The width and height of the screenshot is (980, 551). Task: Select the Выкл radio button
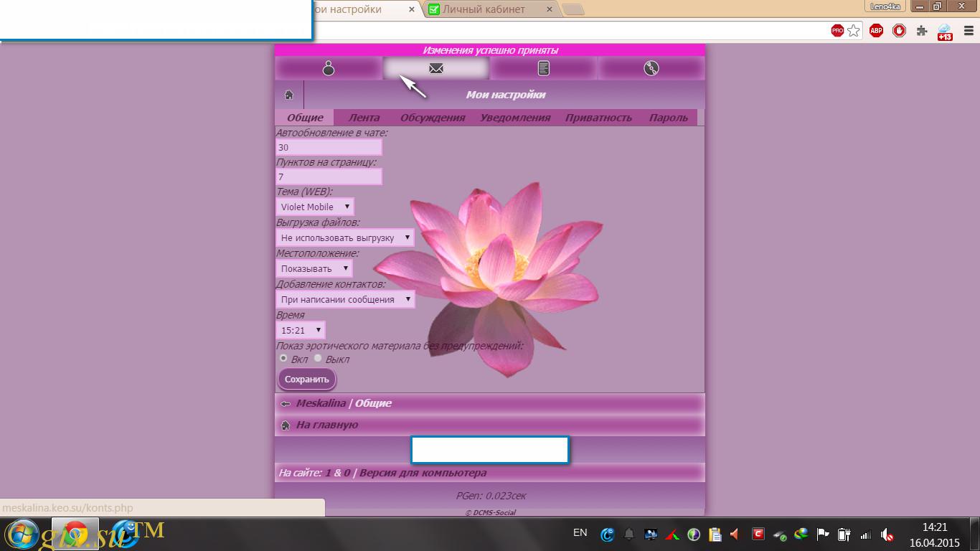coord(318,358)
